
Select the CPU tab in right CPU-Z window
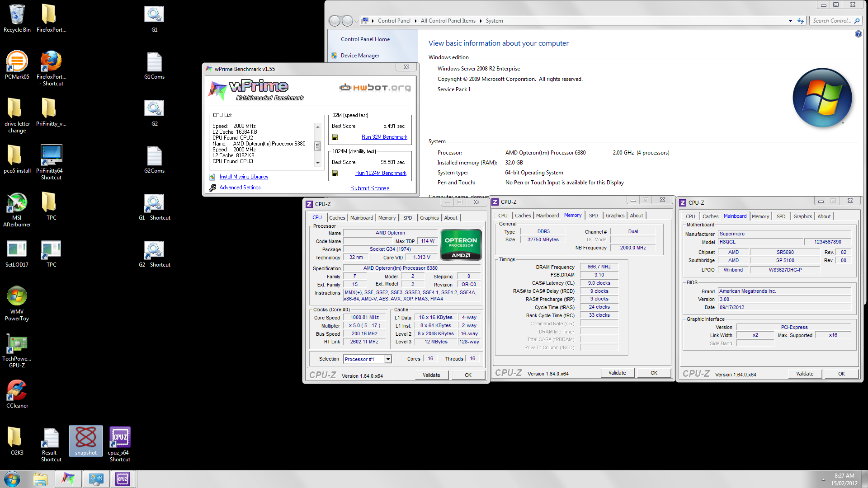pyautogui.click(x=690, y=216)
